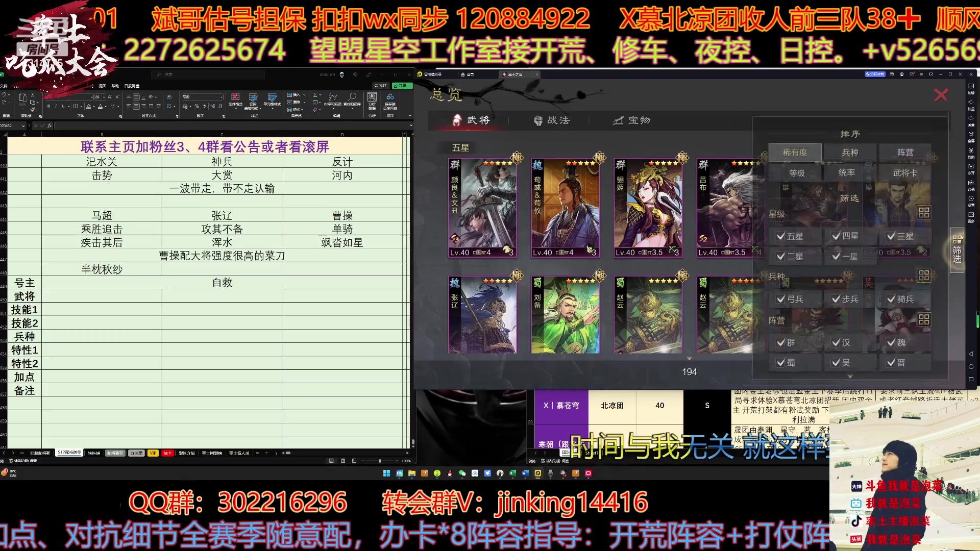The width and height of the screenshot is (980, 551).
Task: Collapse the Excel ribbon chevron
Action: click(410, 116)
